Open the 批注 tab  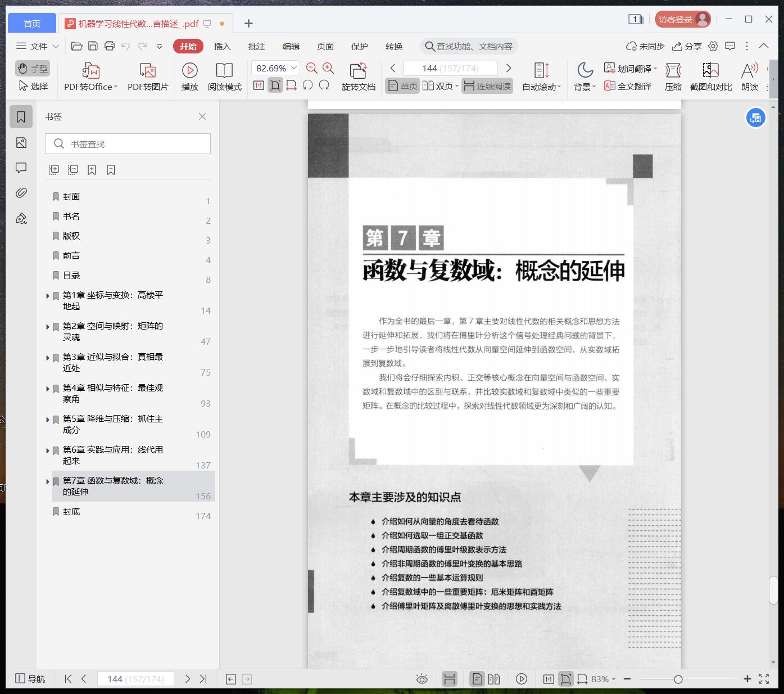[257, 46]
